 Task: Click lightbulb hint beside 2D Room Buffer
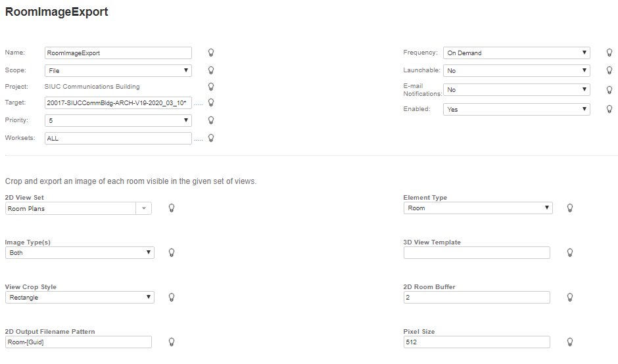pos(570,297)
